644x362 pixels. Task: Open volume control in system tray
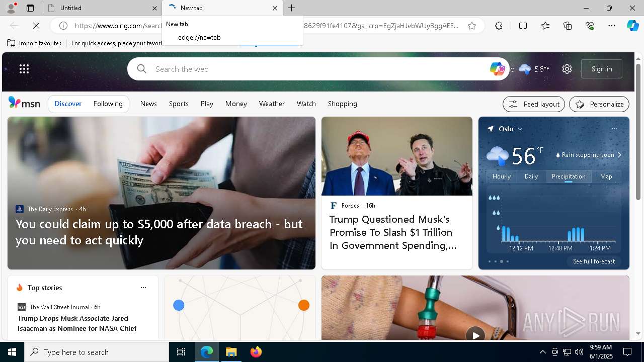579,352
